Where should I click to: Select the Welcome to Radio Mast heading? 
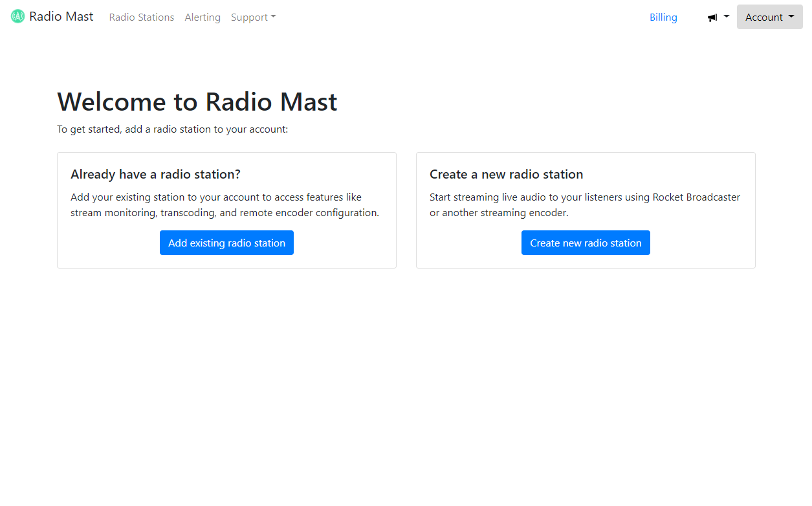pos(197,102)
